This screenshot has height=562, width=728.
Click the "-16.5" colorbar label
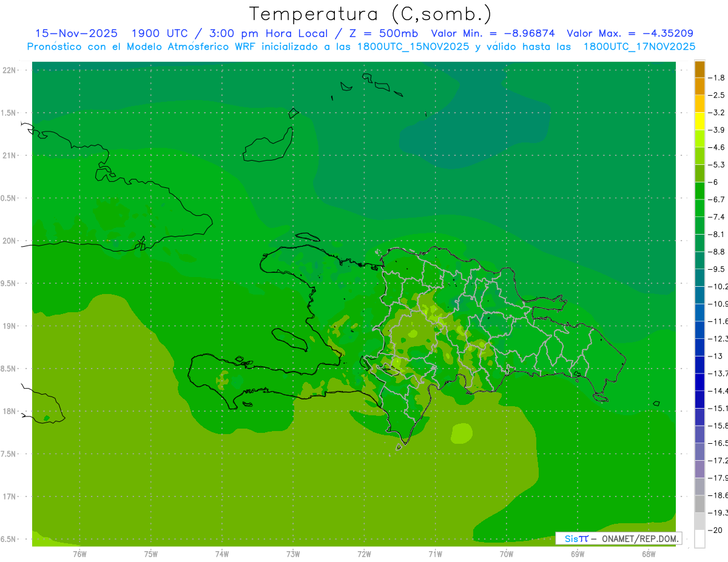coord(718,443)
